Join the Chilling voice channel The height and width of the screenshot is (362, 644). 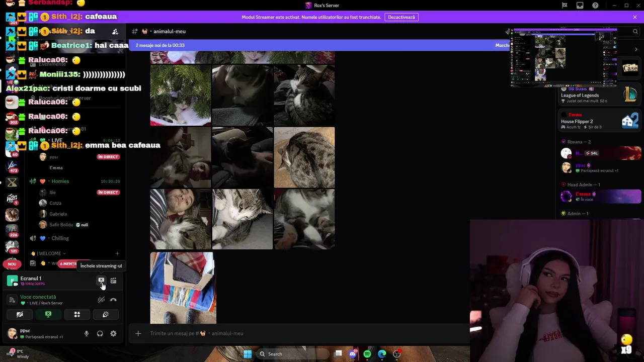(x=59, y=238)
